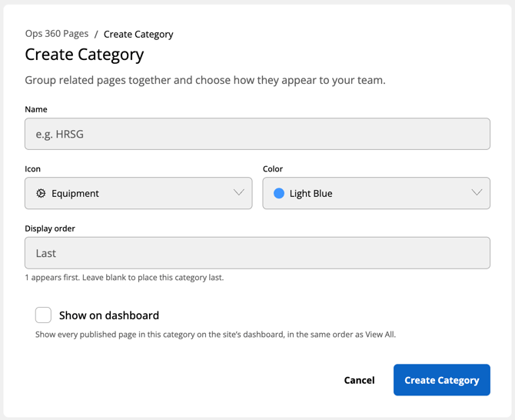Click the Create Category breadcrumb item
This screenshot has height=420, width=515.
pos(138,34)
